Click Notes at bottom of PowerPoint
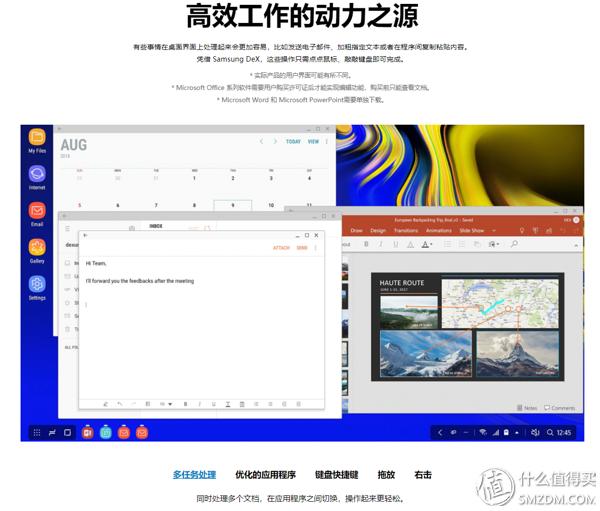Screen dimensions: 600x511 click(527, 408)
